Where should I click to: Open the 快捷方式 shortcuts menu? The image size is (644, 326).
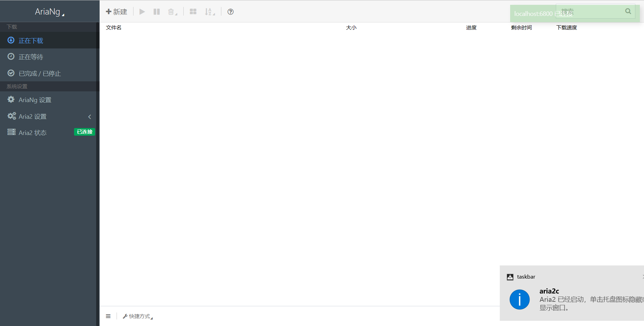138,316
